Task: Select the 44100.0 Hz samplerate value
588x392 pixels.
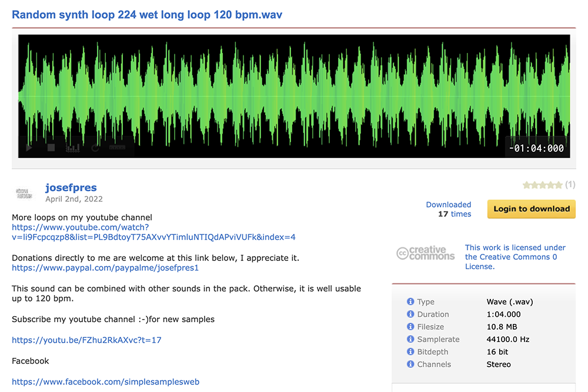Action: pos(508,339)
